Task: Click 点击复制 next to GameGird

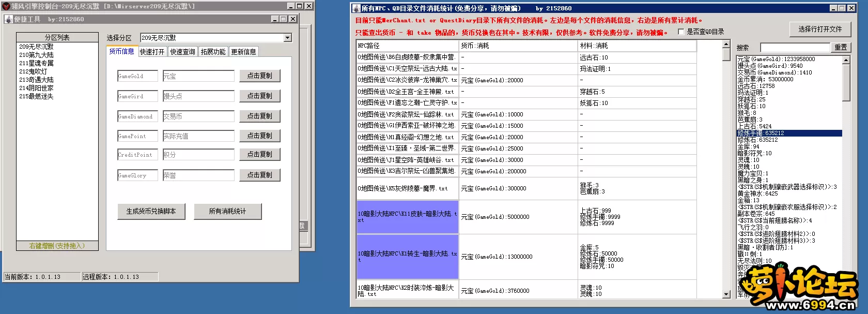Action: 259,96
